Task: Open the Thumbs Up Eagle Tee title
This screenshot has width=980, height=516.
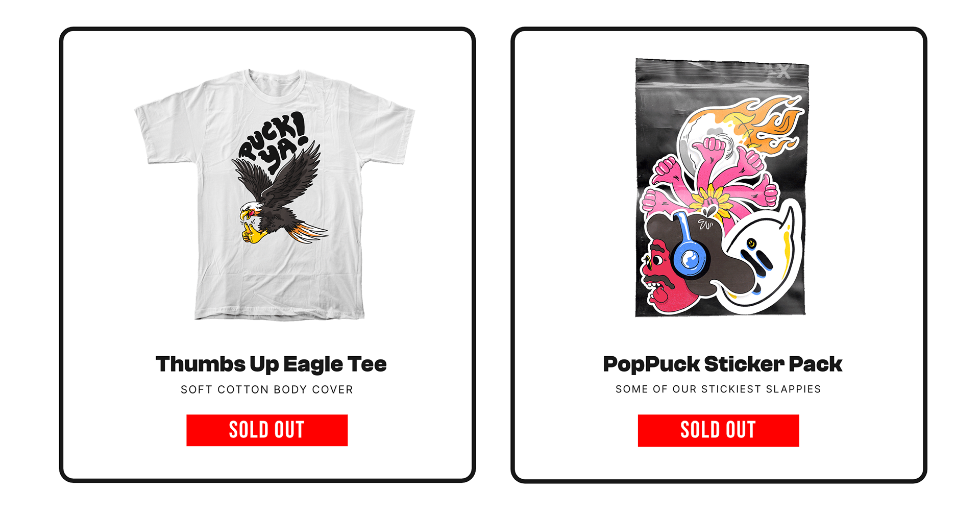Action: point(271,364)
